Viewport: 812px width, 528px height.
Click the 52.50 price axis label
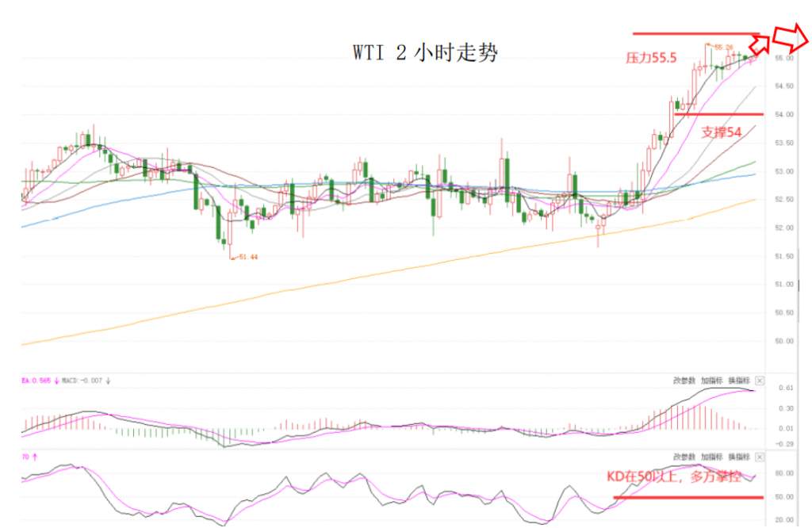[784, 199]
